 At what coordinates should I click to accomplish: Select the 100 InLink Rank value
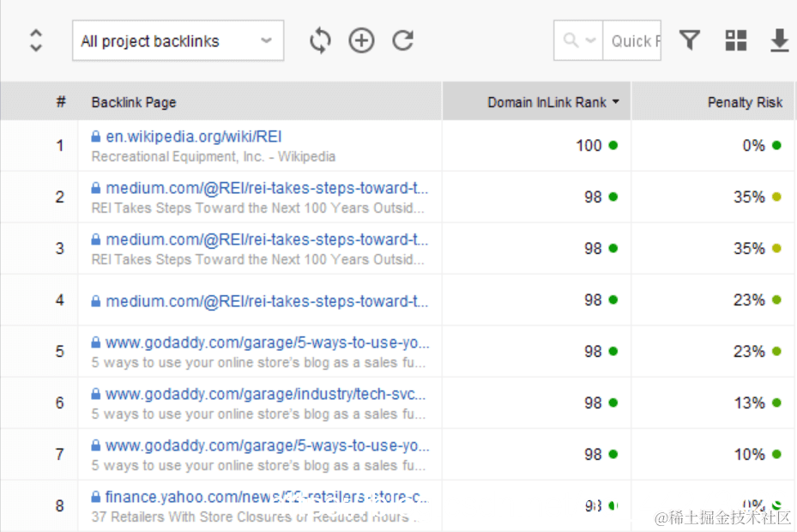[x=589, y=146]
